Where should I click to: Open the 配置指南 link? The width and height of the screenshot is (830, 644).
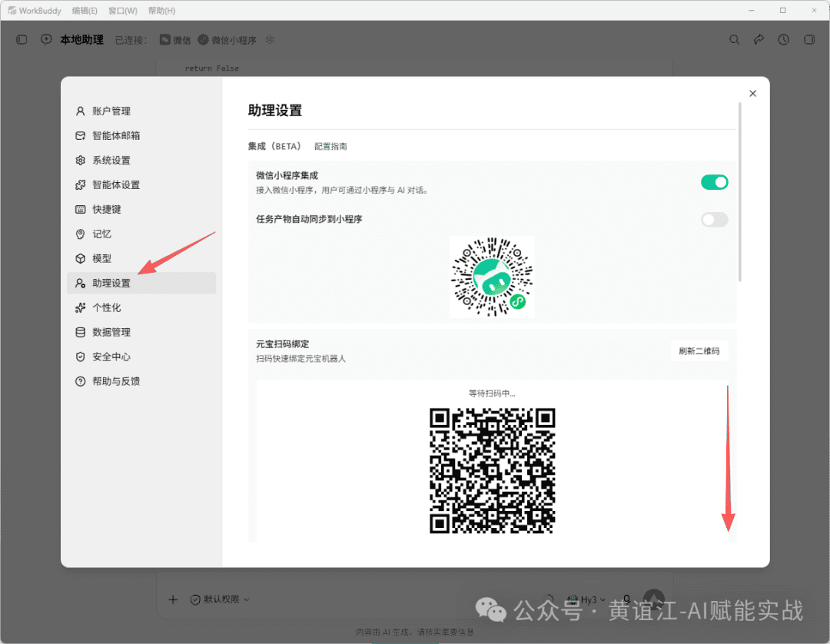coord(330,146)
